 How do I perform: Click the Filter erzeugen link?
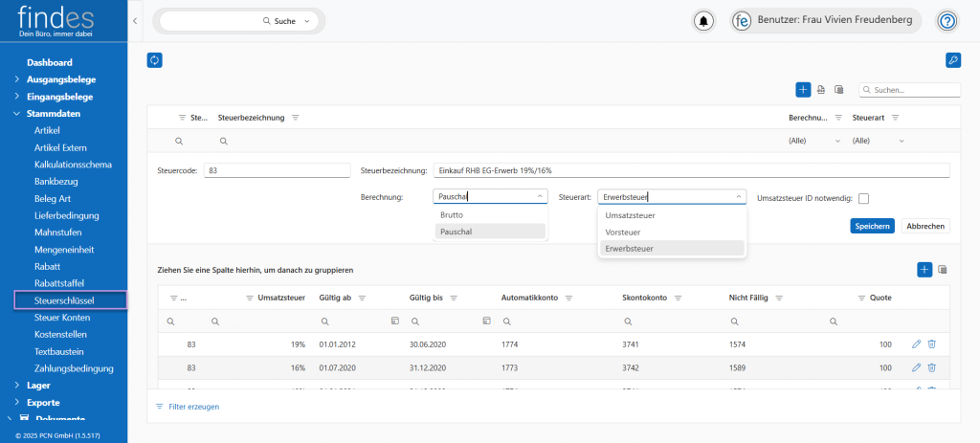click(x=194, y=407)
